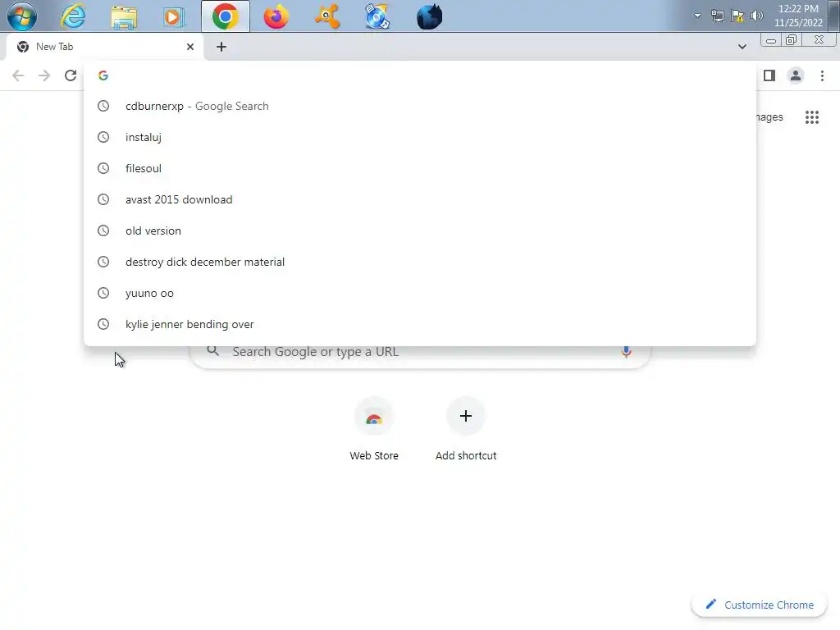840x630 pixels.
Task: Open the Action Center flag icon
Action: (737, 16)
